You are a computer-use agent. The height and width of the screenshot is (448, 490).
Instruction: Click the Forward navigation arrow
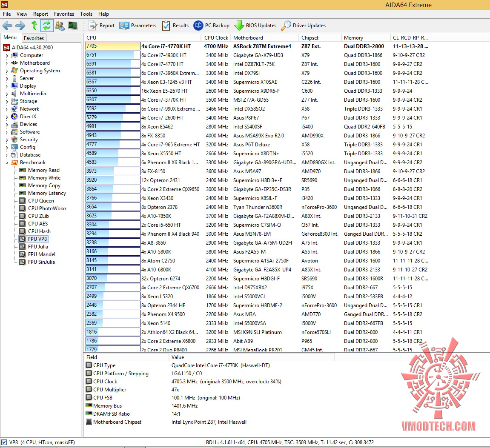pyautogui.click(x=20, y=26)
